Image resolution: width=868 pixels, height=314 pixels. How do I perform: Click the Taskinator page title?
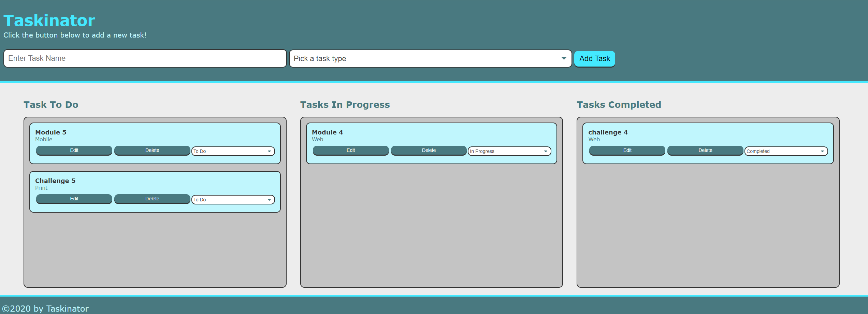[49, 20]
